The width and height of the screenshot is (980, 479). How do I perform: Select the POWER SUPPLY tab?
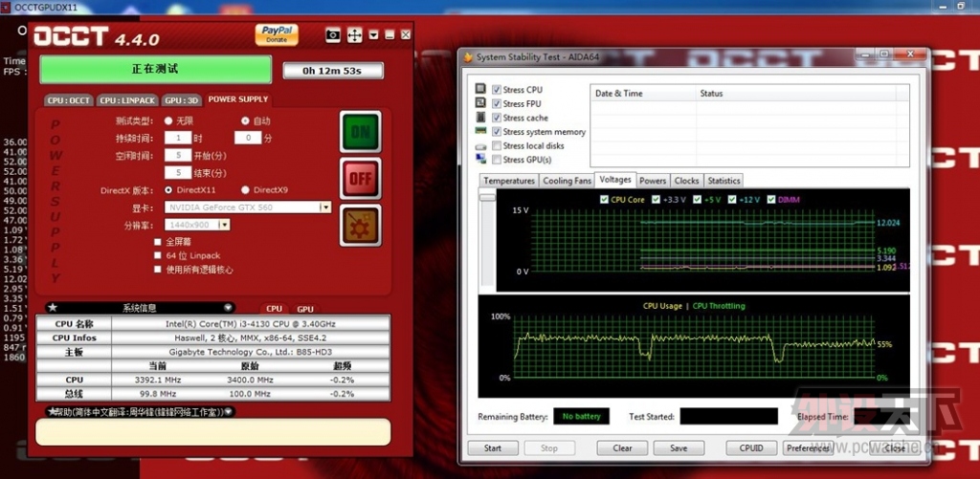pyautogui.click(x=238, y=99)
